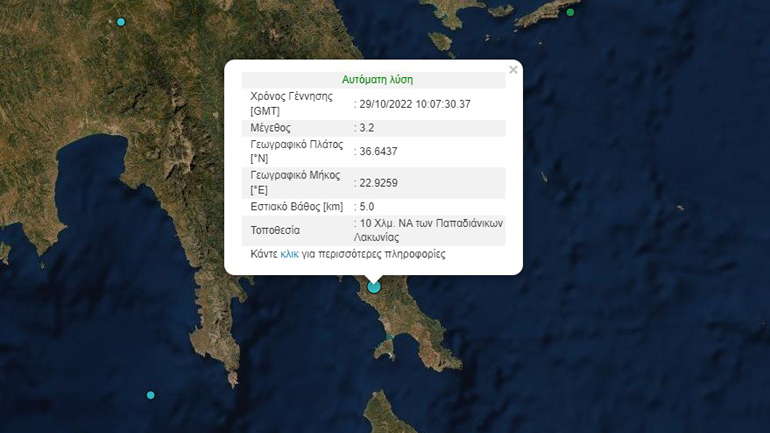Click the latitude value 36.6437
This screenshot has height=433, width=770.
tap(375, 151)
